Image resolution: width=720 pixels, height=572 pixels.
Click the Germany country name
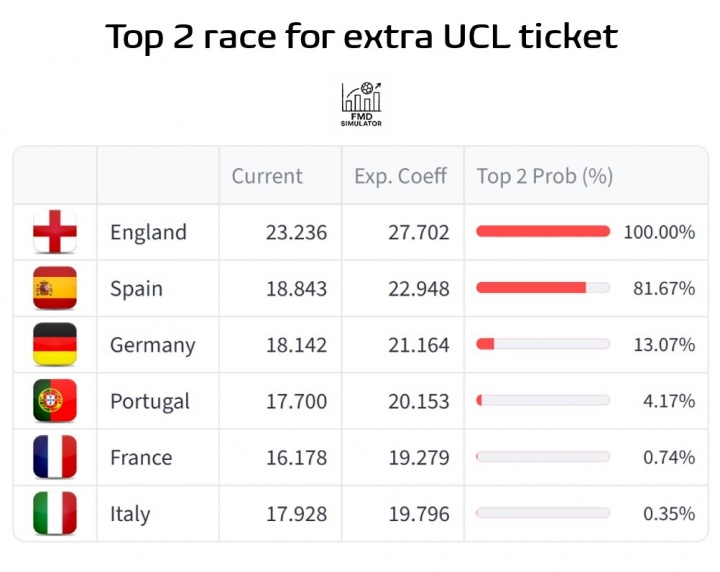tap(153, 345)
